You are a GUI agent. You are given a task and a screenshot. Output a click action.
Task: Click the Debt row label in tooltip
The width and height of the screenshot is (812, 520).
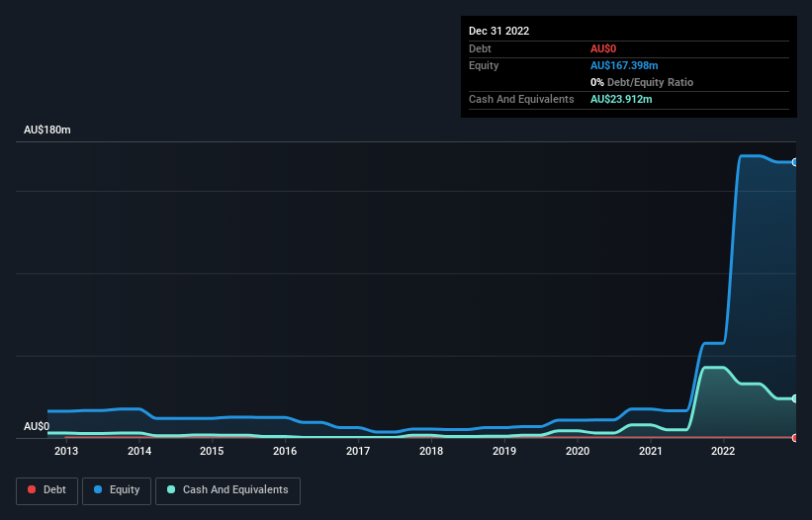pos(480,48)
